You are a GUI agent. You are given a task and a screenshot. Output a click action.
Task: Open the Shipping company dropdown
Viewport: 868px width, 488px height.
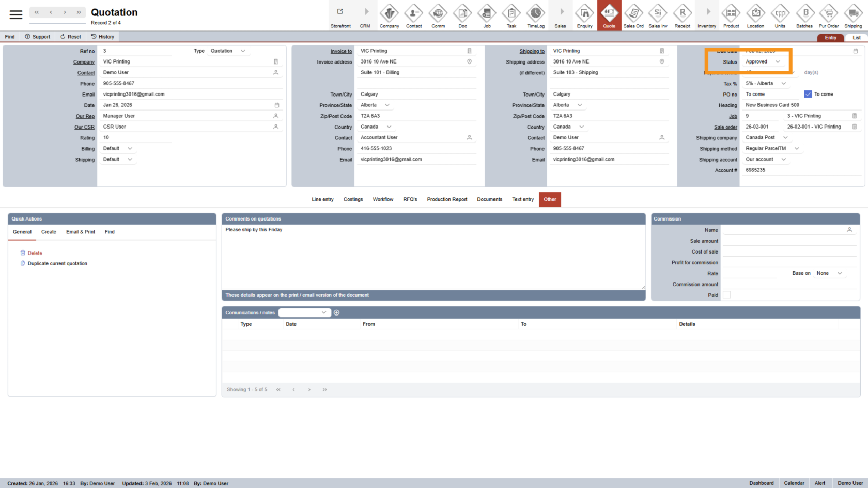coord(767,138)
